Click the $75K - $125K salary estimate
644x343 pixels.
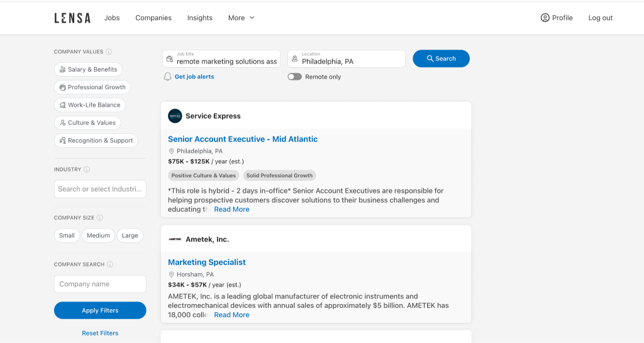[x=206, y=161]
